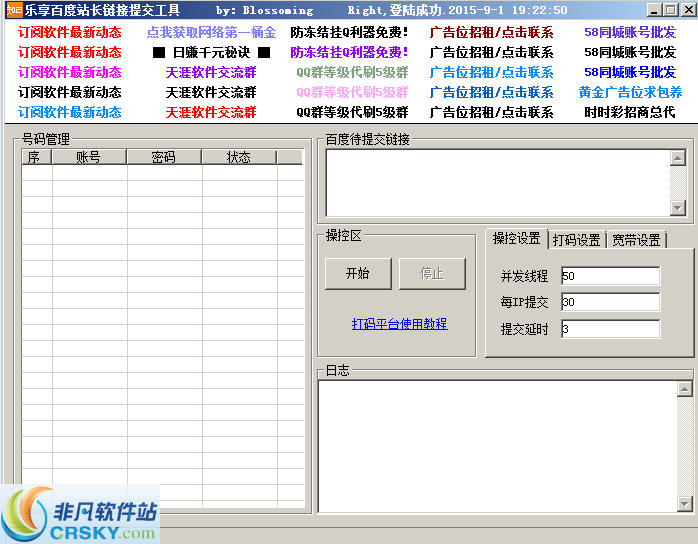Open the pink QQ群等级代刷5级群 link
This screenshot has width=698, height=544.
click(x=352, y=92)
